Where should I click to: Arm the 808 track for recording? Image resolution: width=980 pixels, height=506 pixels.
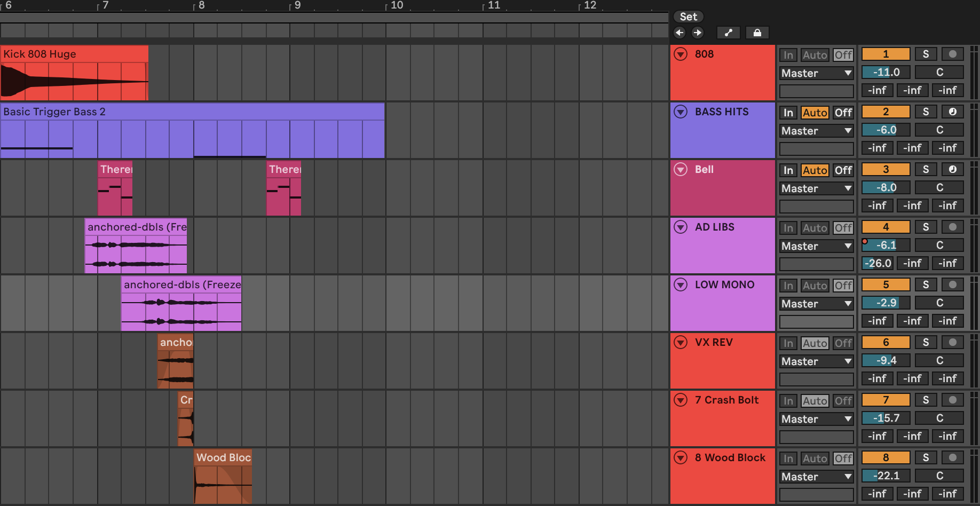(952, 54)
